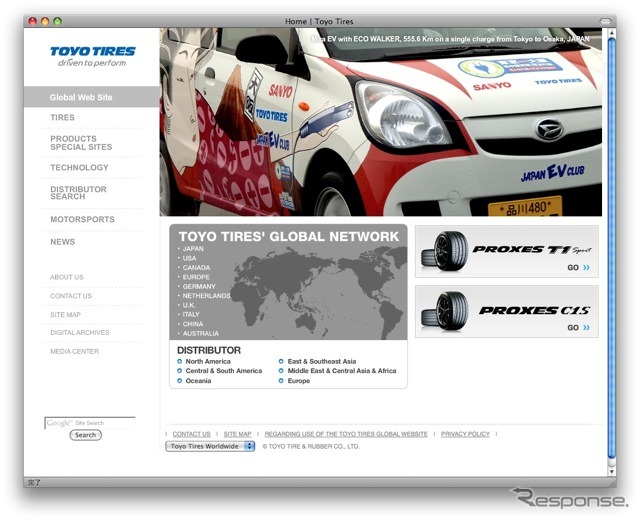Open PRIVACY POLICY footer link
The width and height of the screenshot is (640, 520).
(x=465, y=434)
